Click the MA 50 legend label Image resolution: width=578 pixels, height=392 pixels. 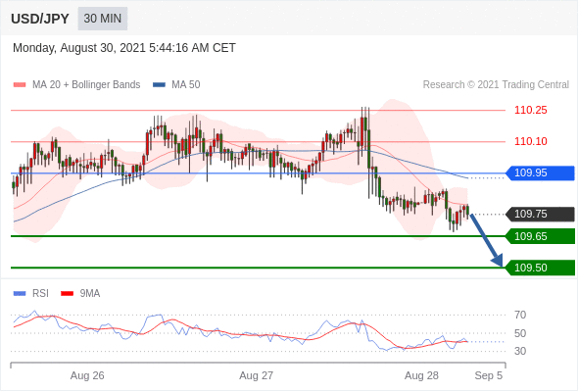[x=186, y=85]
